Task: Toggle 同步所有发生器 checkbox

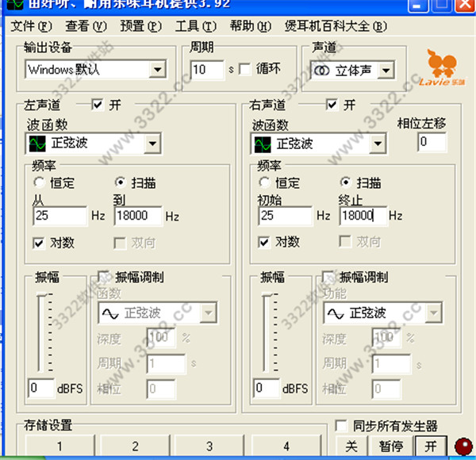Action: [x=341, y=426]
